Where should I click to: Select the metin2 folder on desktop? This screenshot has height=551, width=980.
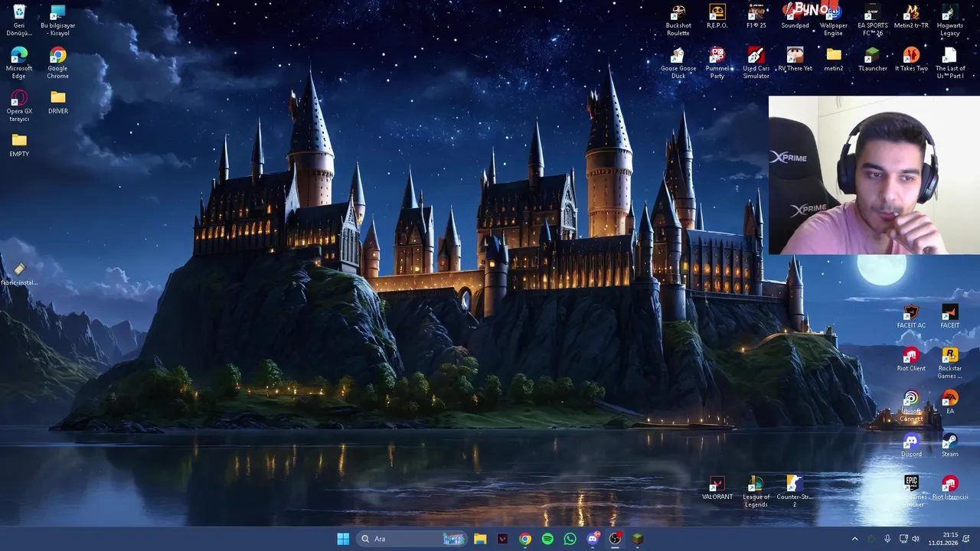834,60
